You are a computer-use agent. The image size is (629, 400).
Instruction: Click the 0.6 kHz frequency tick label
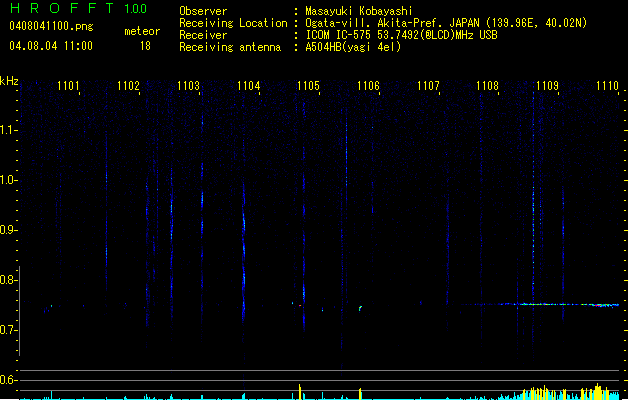[x=8, y=380]
